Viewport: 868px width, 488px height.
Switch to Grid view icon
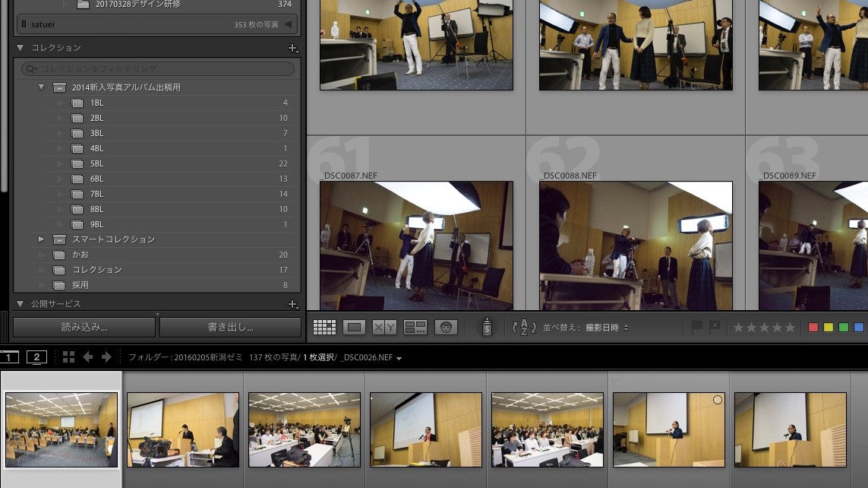click(x=324, y=328)
